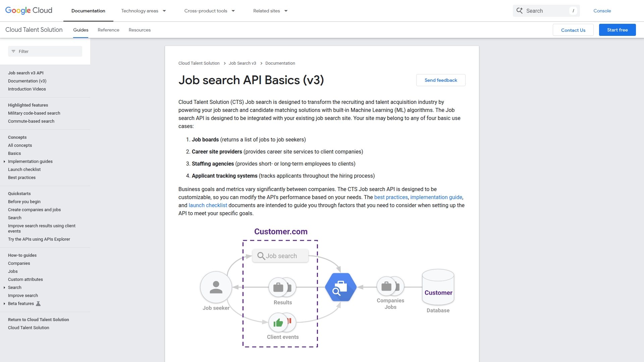Open Launch checklist in sidebar

(x=24, y=170)
